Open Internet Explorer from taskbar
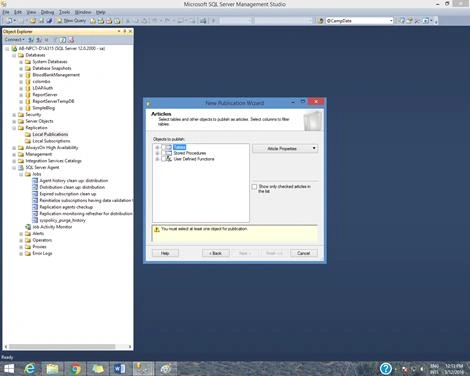This screenshot has width=470, height=376. pyautogui.click(x=30, y=369)
